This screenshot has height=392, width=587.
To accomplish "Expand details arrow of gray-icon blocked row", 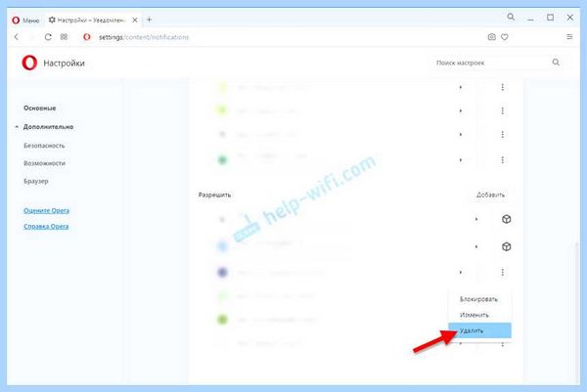I will tap(461, 134).
